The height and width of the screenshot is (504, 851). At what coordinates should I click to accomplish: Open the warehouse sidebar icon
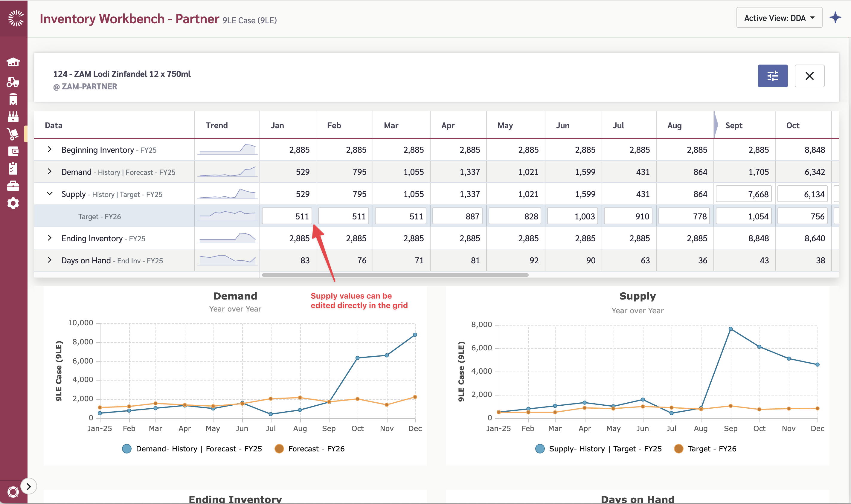(x=13, y=62)
